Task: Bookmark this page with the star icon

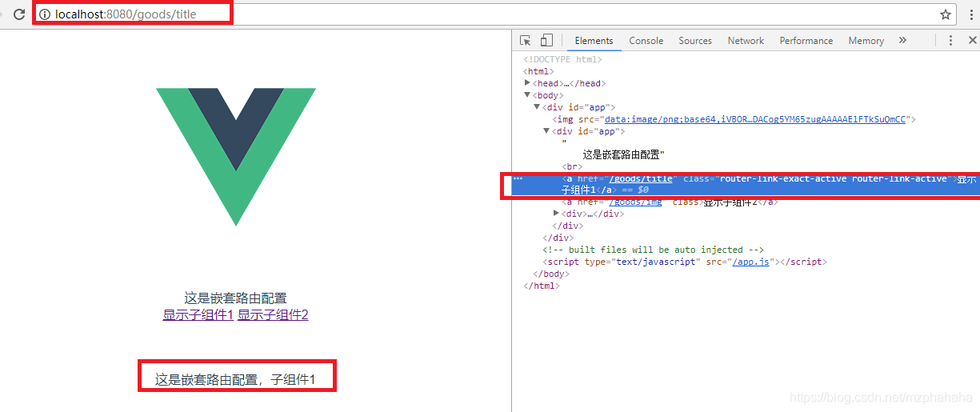Action: [x=946, y=14]
